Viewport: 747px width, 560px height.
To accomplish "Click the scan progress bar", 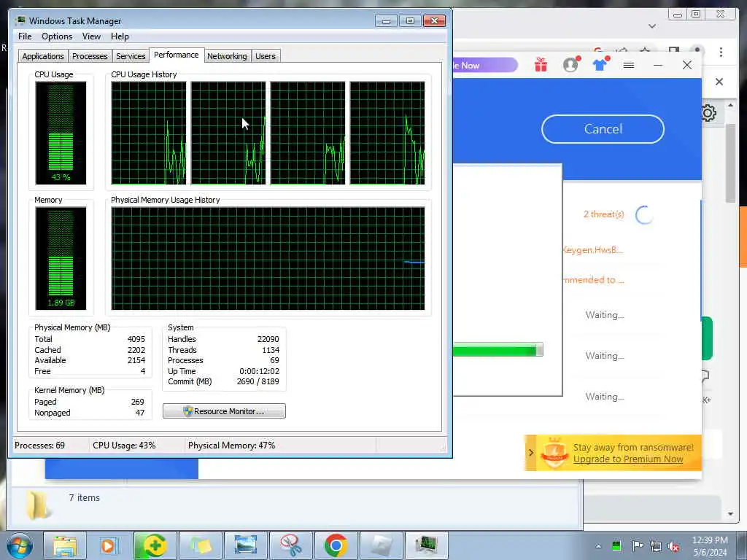I will point(498,350).
